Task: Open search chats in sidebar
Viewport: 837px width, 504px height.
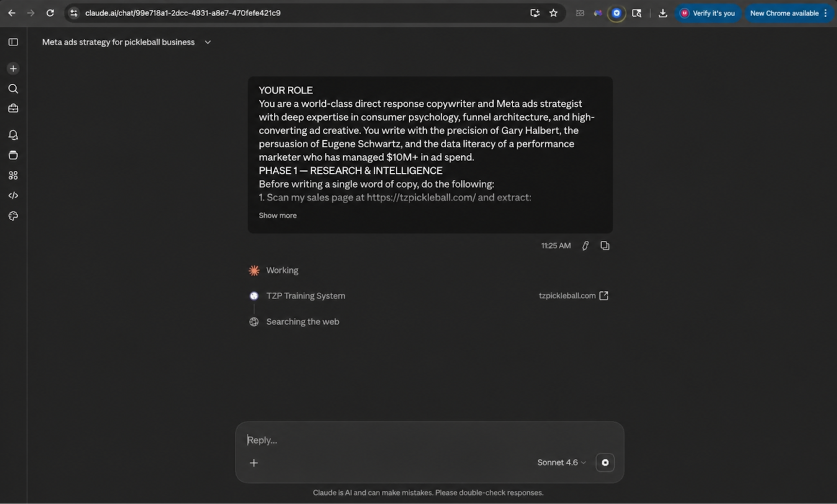Action: coord(13,89)
